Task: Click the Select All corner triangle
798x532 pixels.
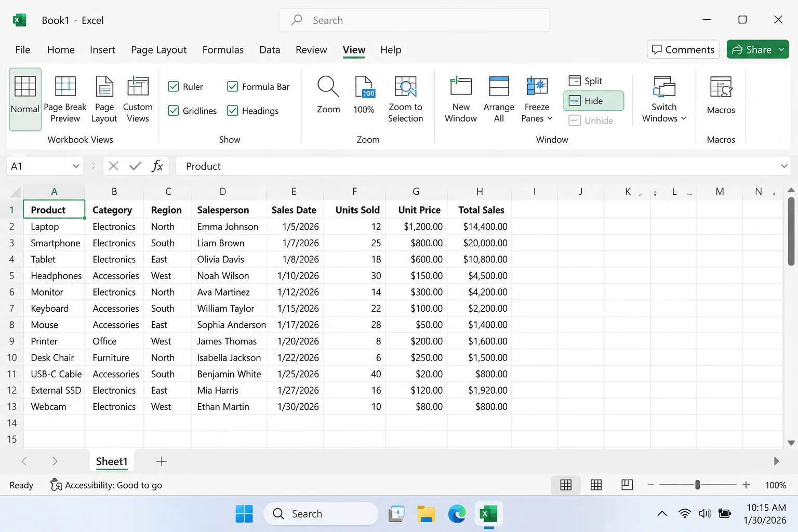Action: [15, 192]
